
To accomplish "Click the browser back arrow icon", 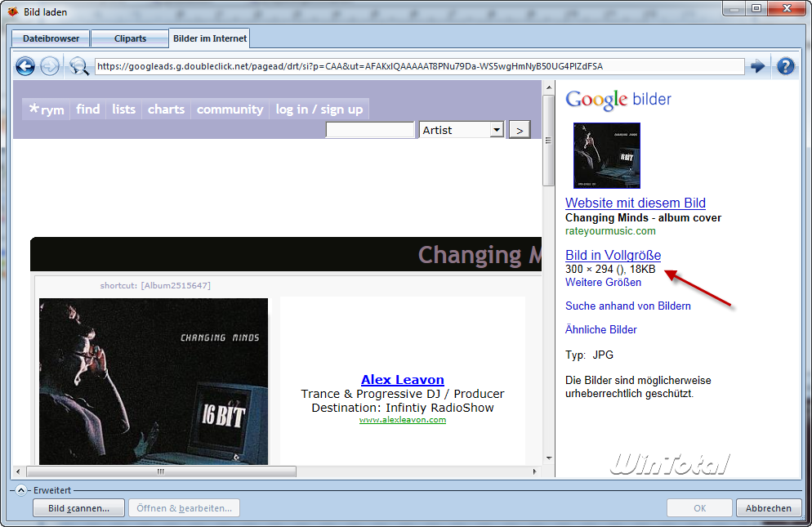I will click(x=25, y=66).
